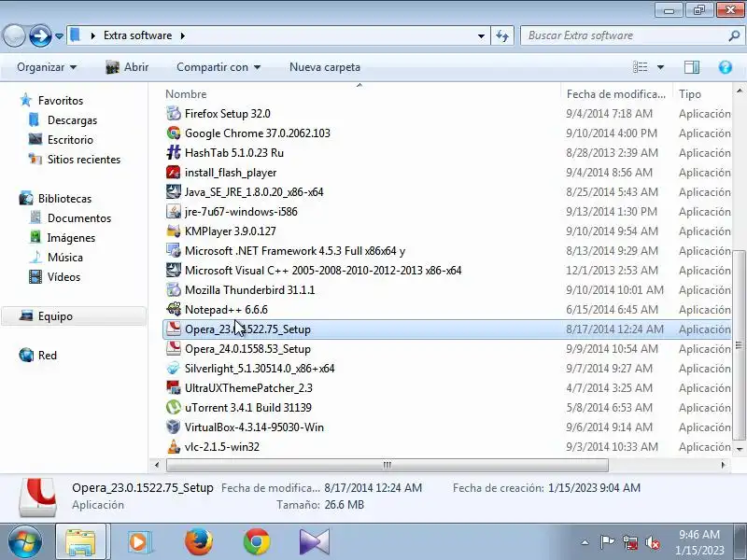The width and height of the screenshot is (747, 560).
Task: Open Firefox from the taskbar
Action: tap(198, 541)
